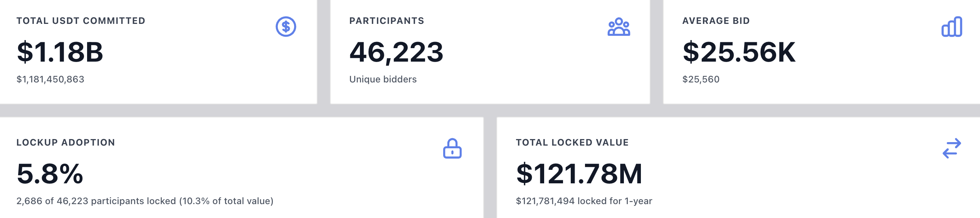Screen dimensions: 980x218
Task: Click the padlock lockup icon
Action: (x=452, y=149)
